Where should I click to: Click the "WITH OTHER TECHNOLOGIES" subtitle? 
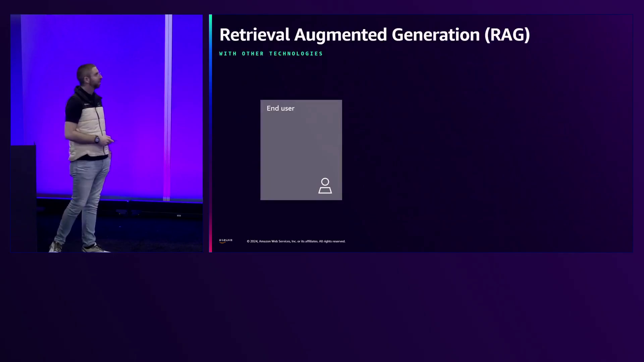(x=271, y=54)
